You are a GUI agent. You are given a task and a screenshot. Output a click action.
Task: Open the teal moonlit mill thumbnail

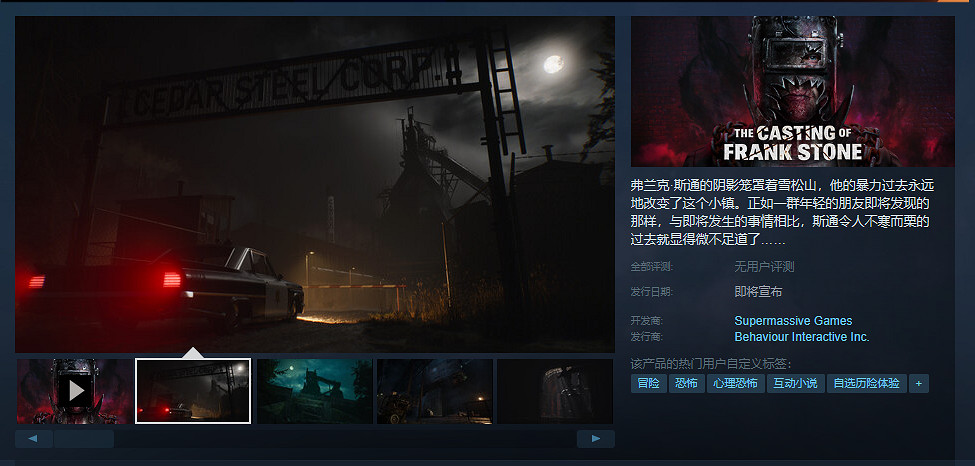(315, 391)
